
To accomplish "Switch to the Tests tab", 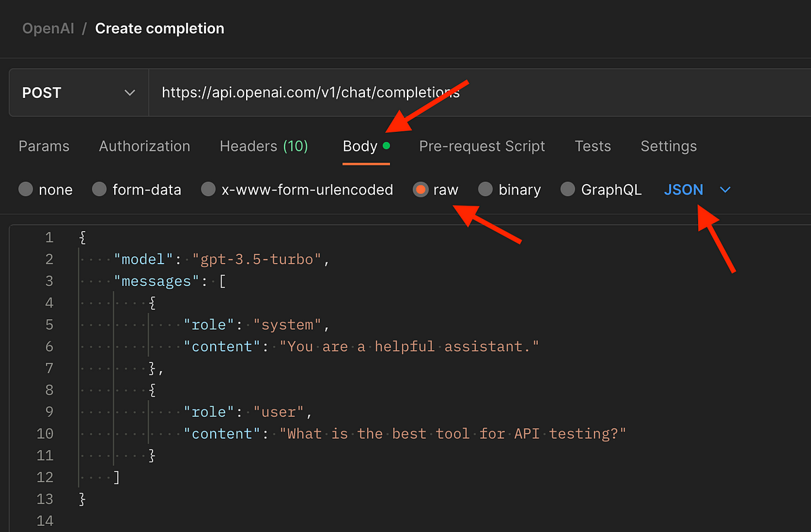I will pos(593,146).
